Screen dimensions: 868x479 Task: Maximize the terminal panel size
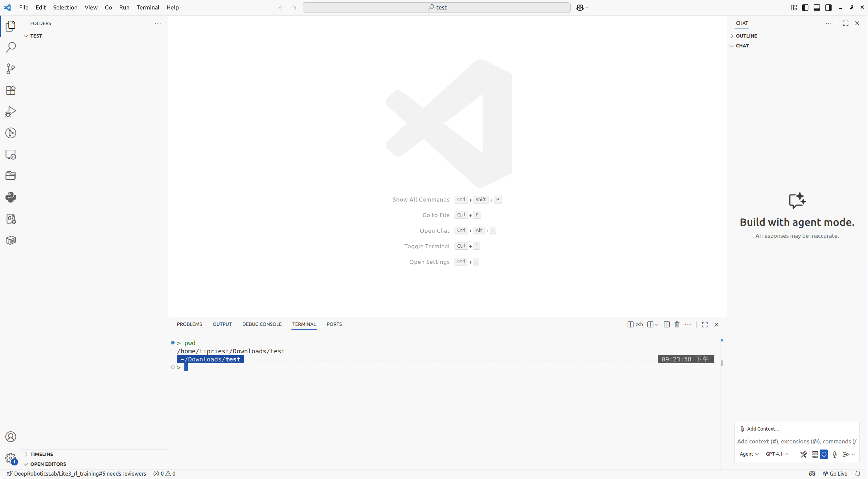[x=705, y=325]
